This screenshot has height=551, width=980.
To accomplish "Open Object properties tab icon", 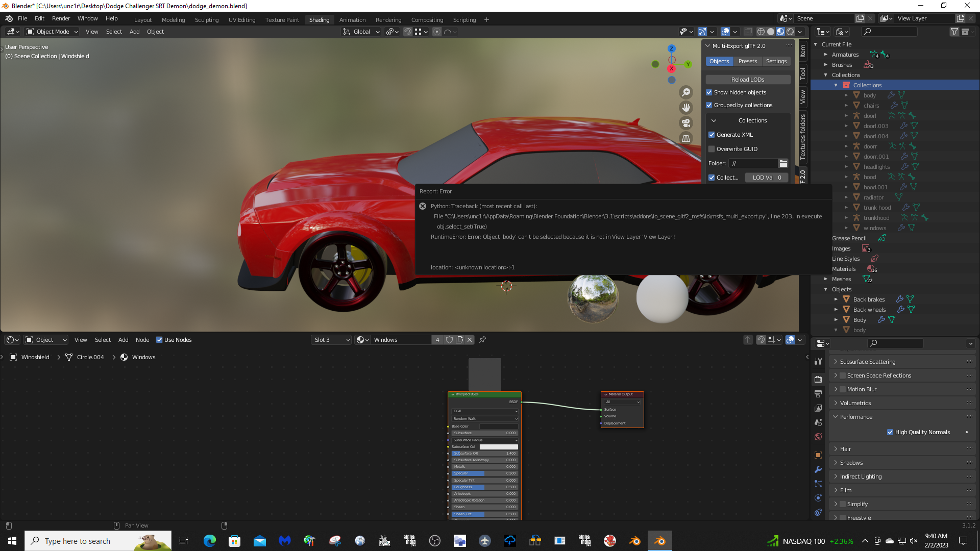I will (818, 455).
